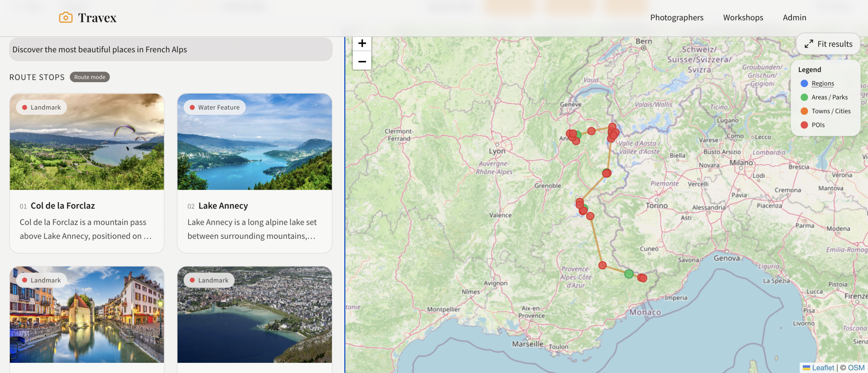This screenshot has width=868, height=373.
Task: Click the blue Regions legend dot
Action: point(804,83)
